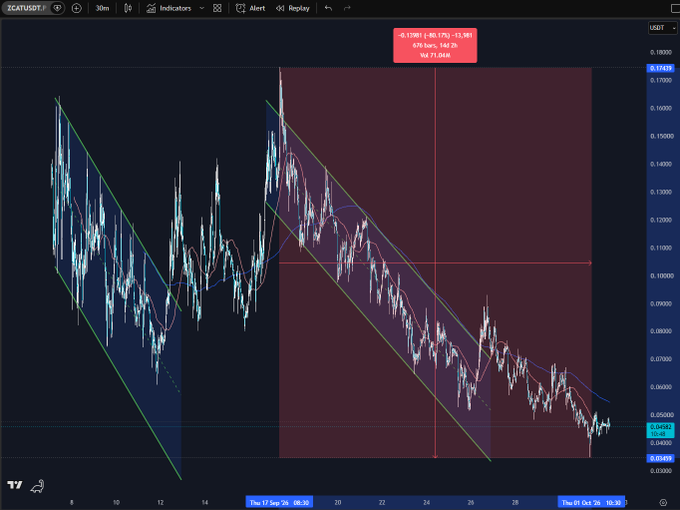Screen dimensions: 680x510
Task: Open the USDT currency dropdown
Action: coord(662,28)
